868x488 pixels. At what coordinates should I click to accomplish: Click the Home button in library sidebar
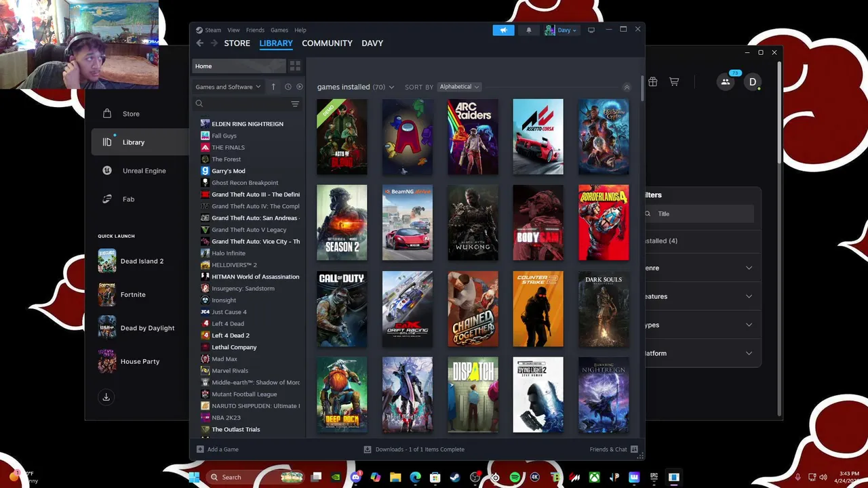[x=239, y=66]
